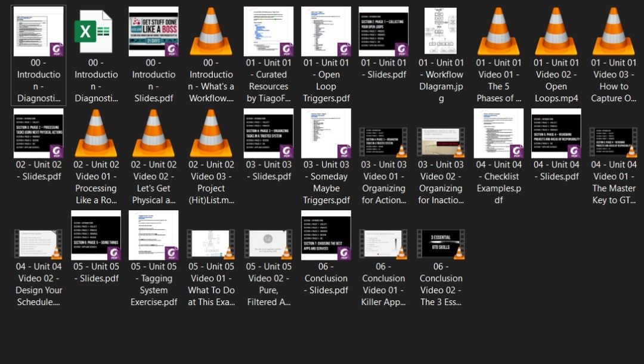The height and width of the screenshot is (364, 644).
Task: Play "The Master Key to GTD" video
Action: 613,132
